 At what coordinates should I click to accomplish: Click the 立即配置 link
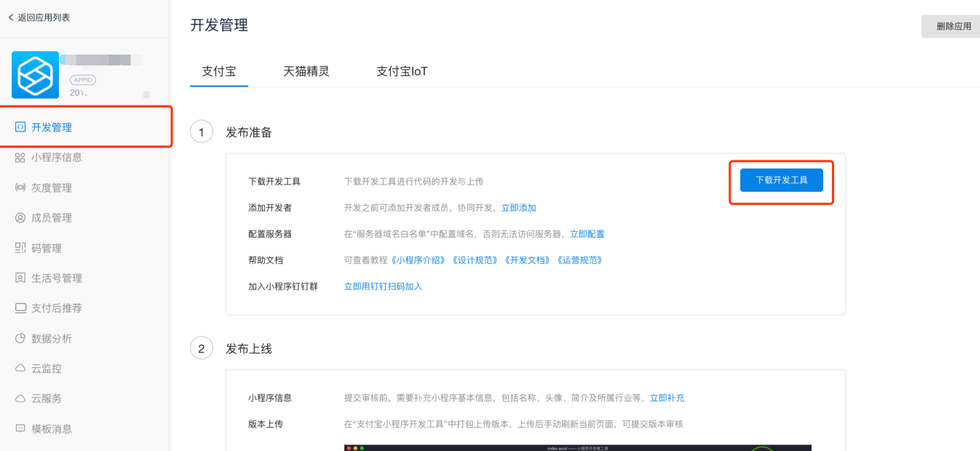click(587, 234)
